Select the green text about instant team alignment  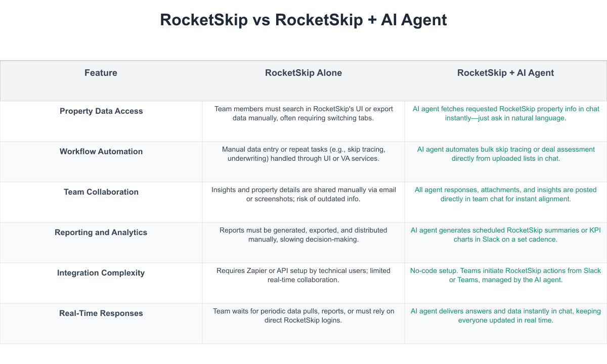click(x=506, y=194)
